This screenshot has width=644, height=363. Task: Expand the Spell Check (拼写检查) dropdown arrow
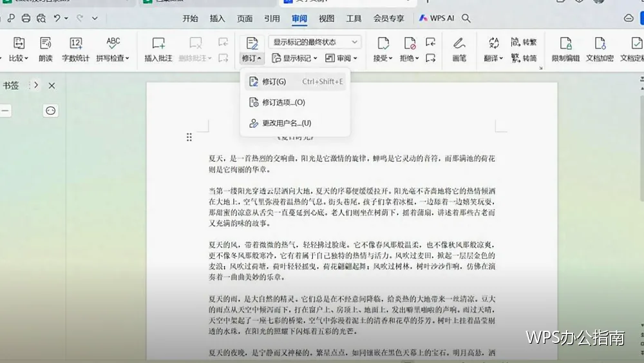click(x=128, y=59)
